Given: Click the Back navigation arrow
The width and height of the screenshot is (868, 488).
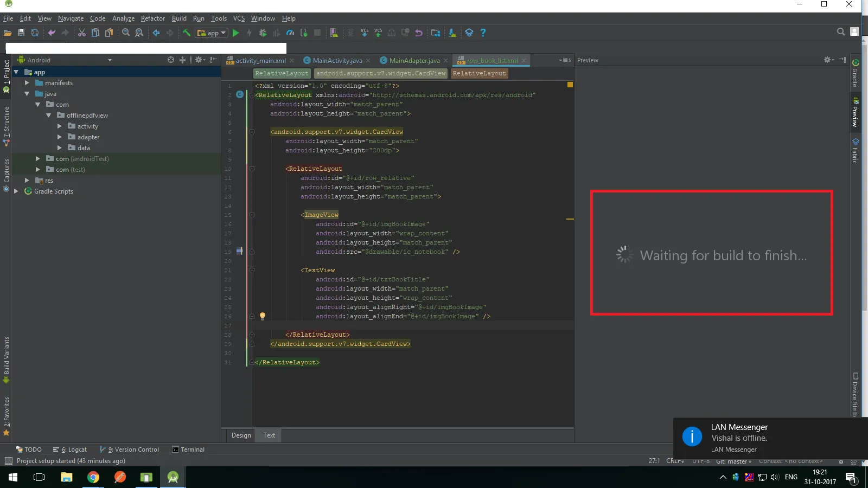Looking at the screenshot, I should 156,33.
